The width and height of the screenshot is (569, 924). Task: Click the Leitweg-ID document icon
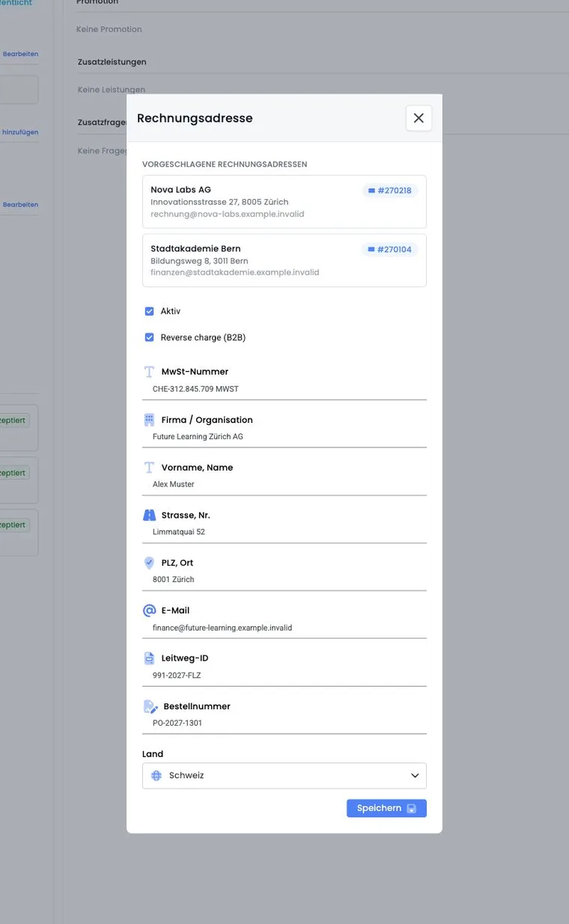click(149, 658)
